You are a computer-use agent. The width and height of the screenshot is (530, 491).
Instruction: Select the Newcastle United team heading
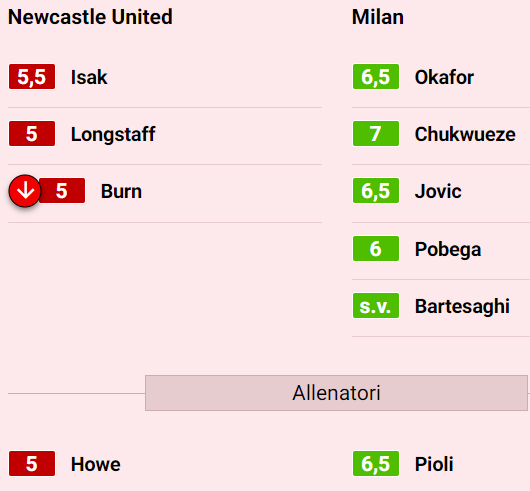(x=90, y=17)
